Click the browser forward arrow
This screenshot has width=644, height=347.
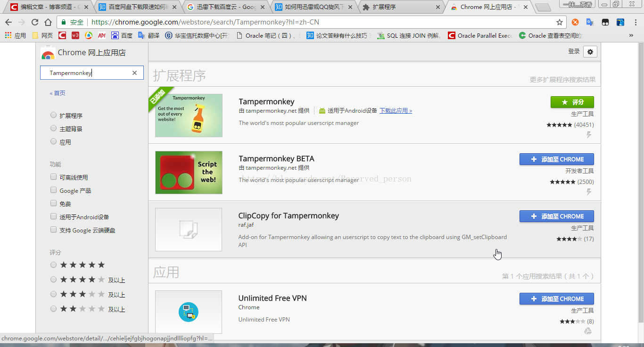click(x=21, y=22)
